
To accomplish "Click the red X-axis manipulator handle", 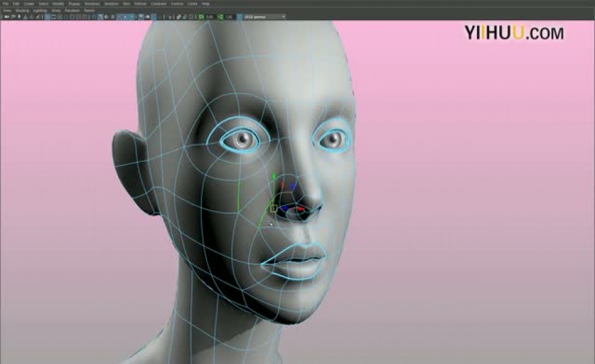I will [302, 208].
